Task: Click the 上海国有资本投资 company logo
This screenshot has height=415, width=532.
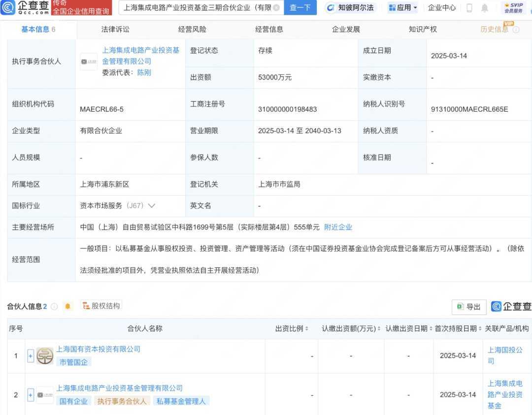Action: click(45, 355)
